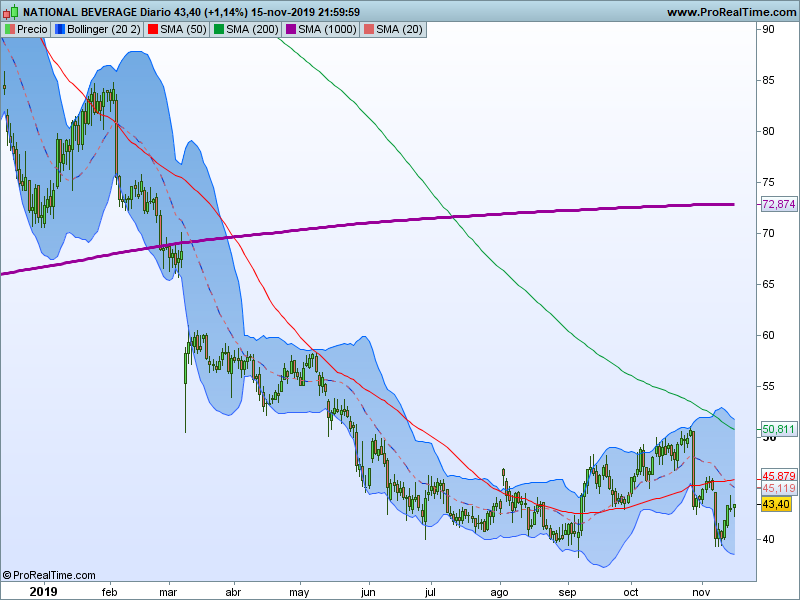Image resolution: width=800 pixels, height=600 pixels.
Task: Click the green 50,811 value label
Action: 779,429
